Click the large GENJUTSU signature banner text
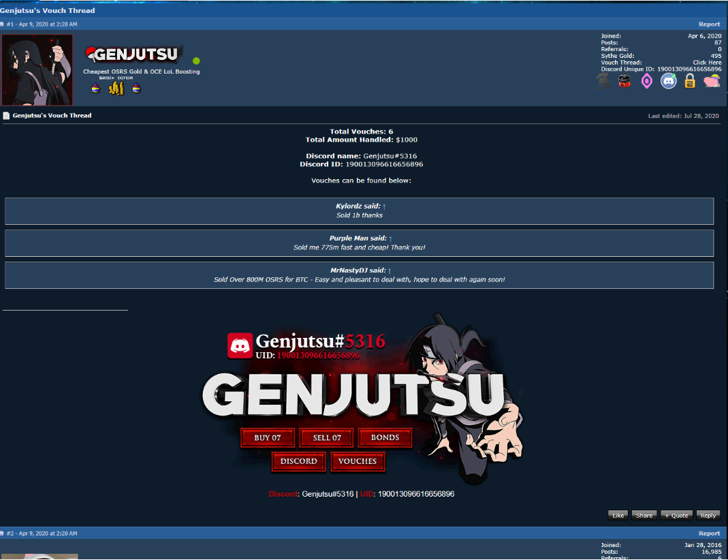Screen dimensions: 728x560 coord(353,394)
